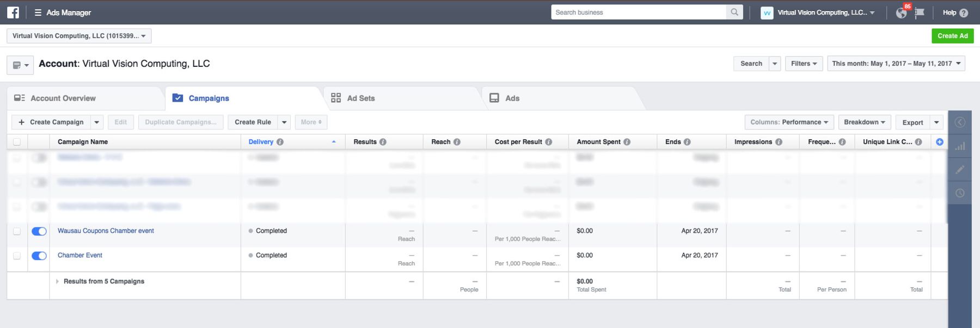Open the Ads Manager hamburger menu
Viewport: 980px width, 328px height.
click(x=38, y=13)
